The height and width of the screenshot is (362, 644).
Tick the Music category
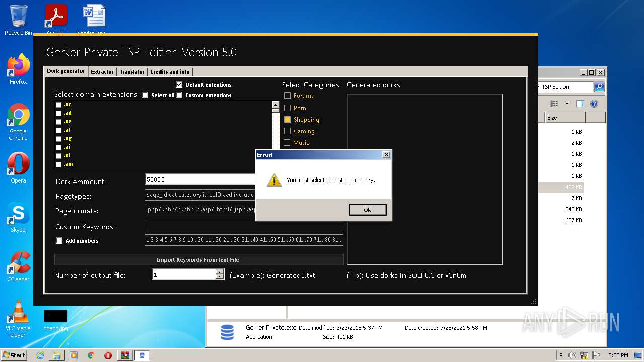(x=287, y=143)
